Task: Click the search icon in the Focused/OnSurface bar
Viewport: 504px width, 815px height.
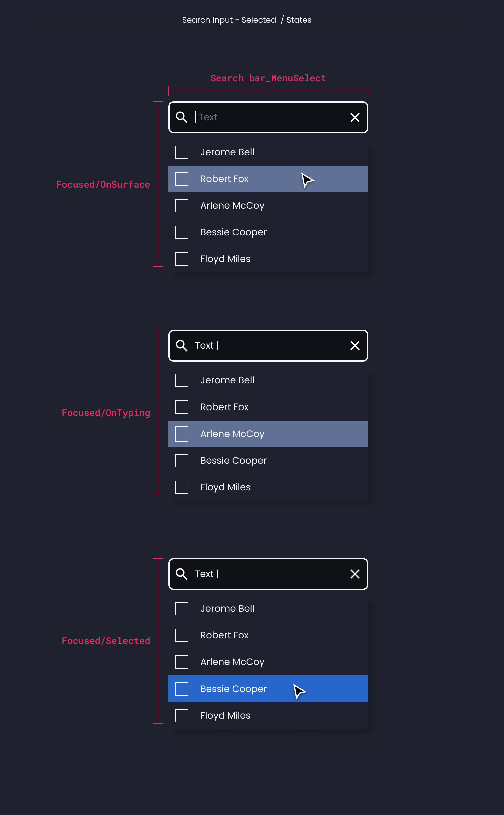Action: click(181, 117)
